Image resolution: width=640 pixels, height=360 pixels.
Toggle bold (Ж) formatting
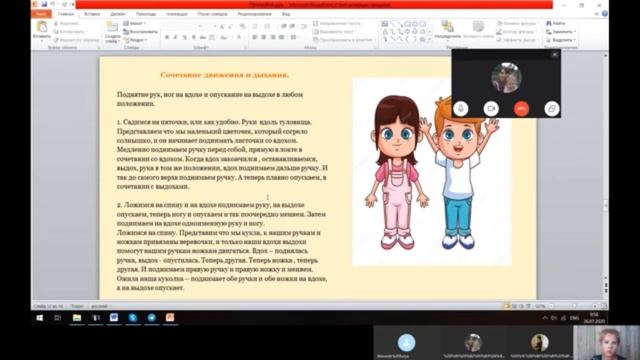167,37
